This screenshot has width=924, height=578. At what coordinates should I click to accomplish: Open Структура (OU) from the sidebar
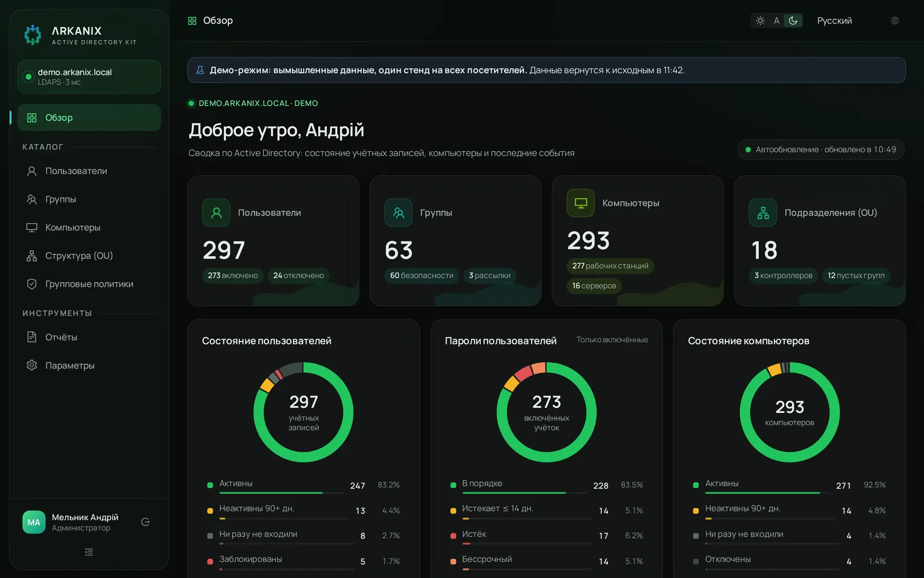[x=89, y=256]
